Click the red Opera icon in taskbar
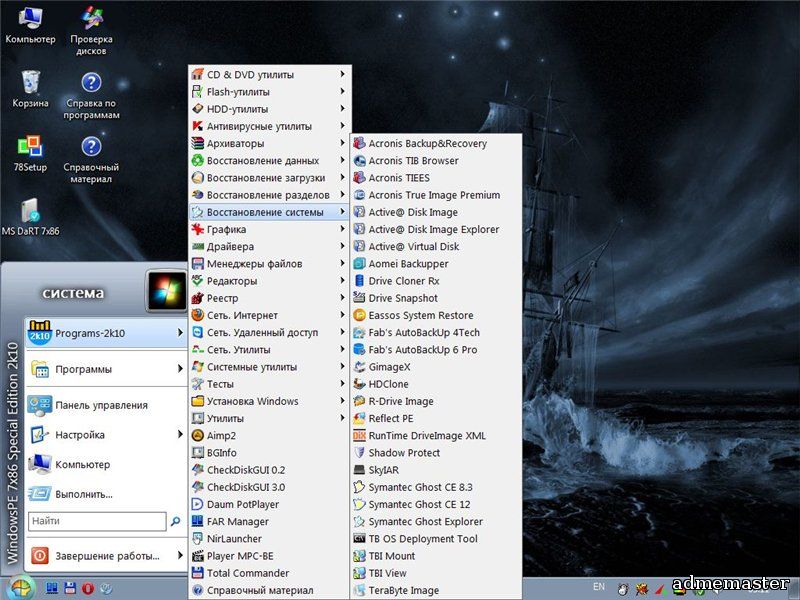The image size is (800, 600). (x=88, y=588)
